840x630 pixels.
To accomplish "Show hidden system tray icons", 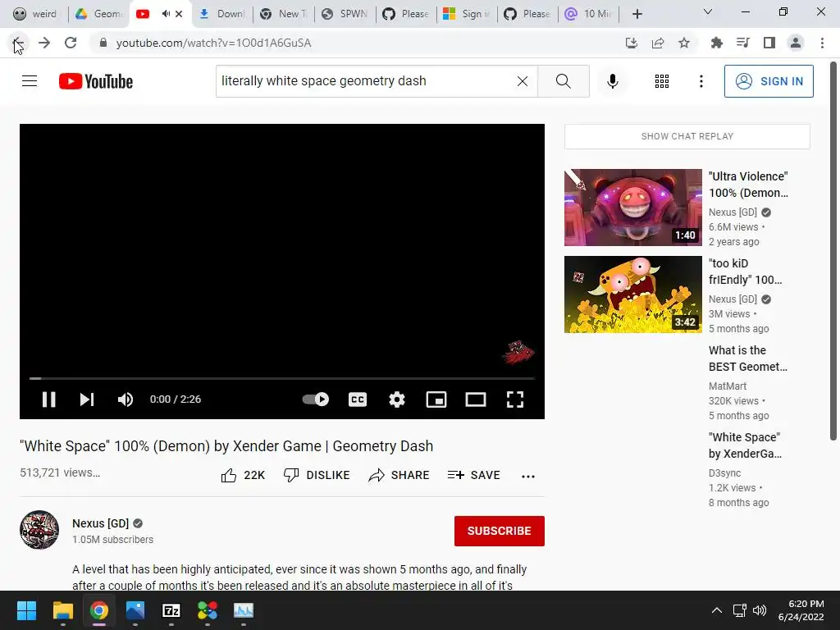I will tap(716, 610).
